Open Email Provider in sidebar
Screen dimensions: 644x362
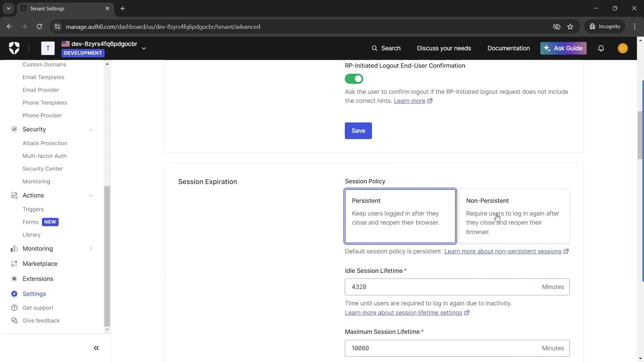click(41, 90)
